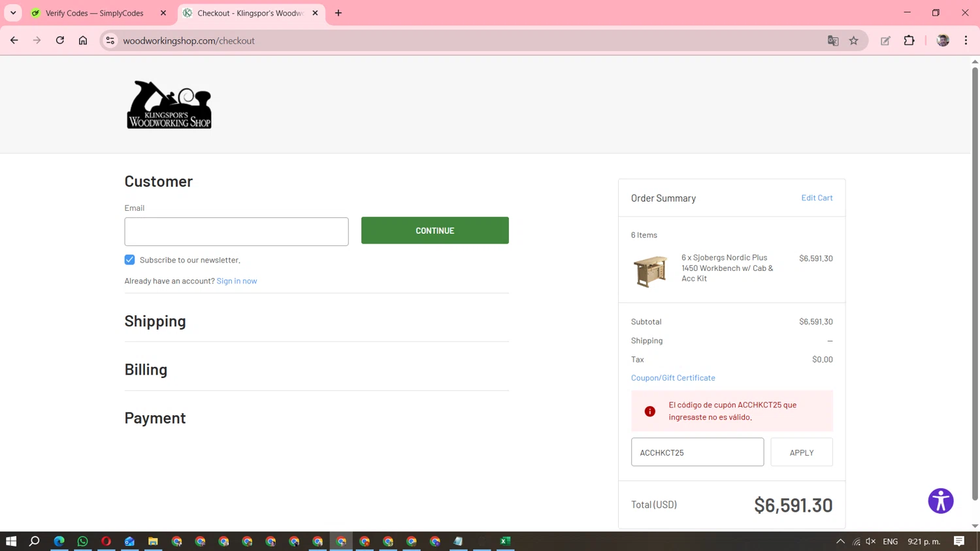
Task: Click the Tax amount $0,00
Action: pyautogui.click(x=823, y=360)
